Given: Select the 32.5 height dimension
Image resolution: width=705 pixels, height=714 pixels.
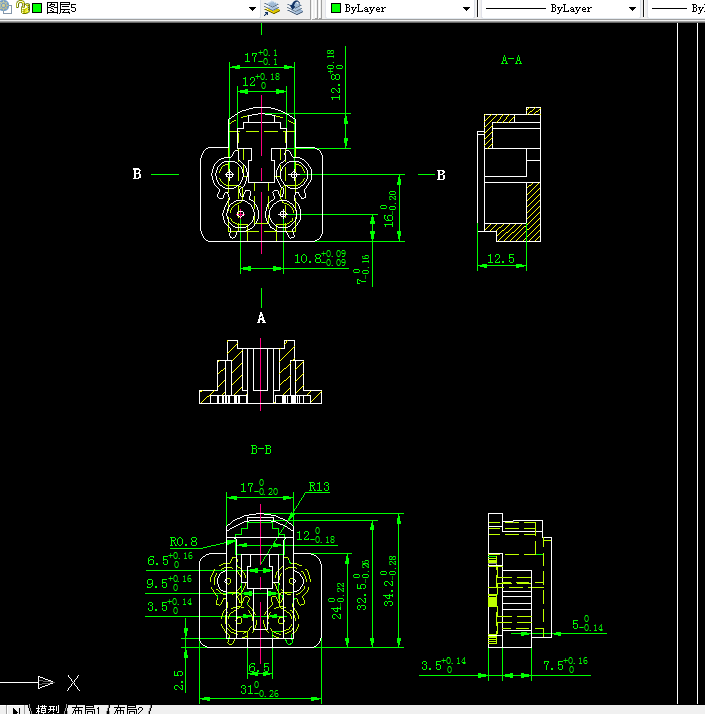Looking at the screenshot, I should (362, 586).
